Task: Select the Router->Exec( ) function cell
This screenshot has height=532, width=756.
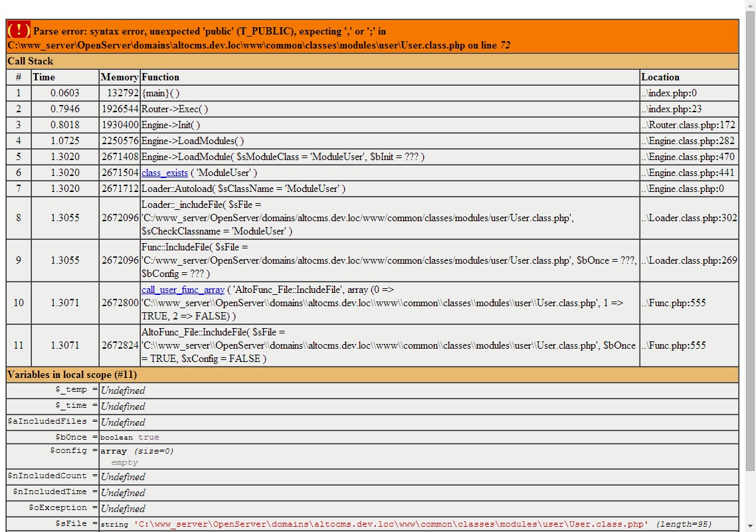Action: tap(175, 109)
